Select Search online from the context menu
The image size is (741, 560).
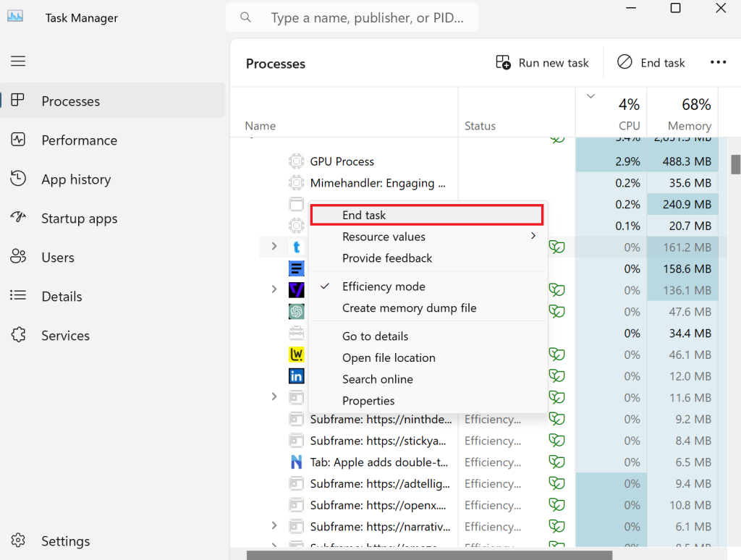click(x=378, y=379)
